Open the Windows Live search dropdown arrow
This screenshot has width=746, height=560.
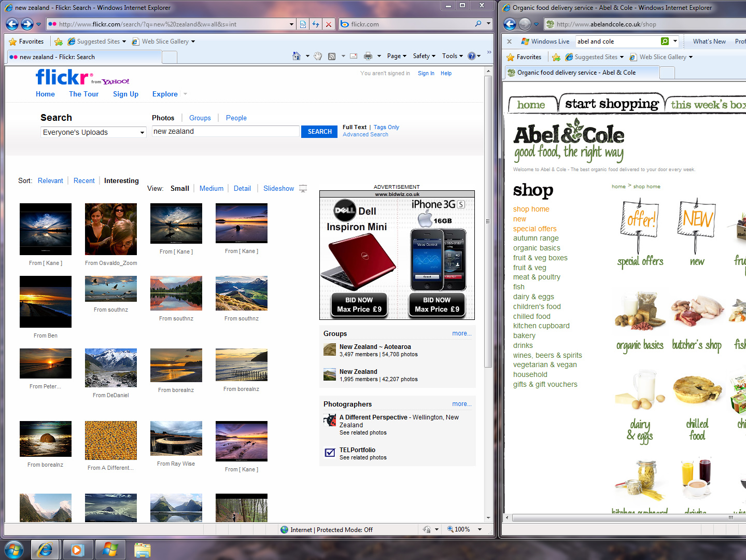click(675, 41)
